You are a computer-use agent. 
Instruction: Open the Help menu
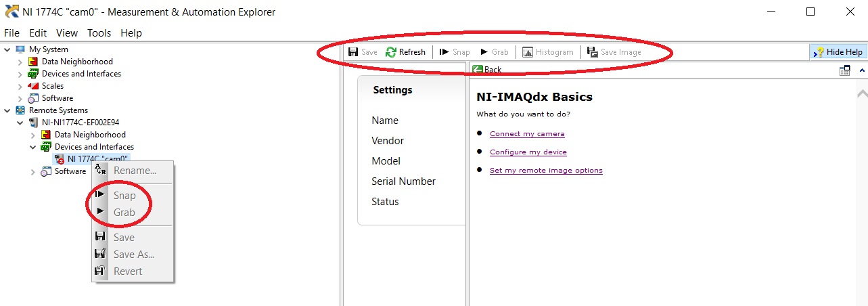[x=131, y=32]
